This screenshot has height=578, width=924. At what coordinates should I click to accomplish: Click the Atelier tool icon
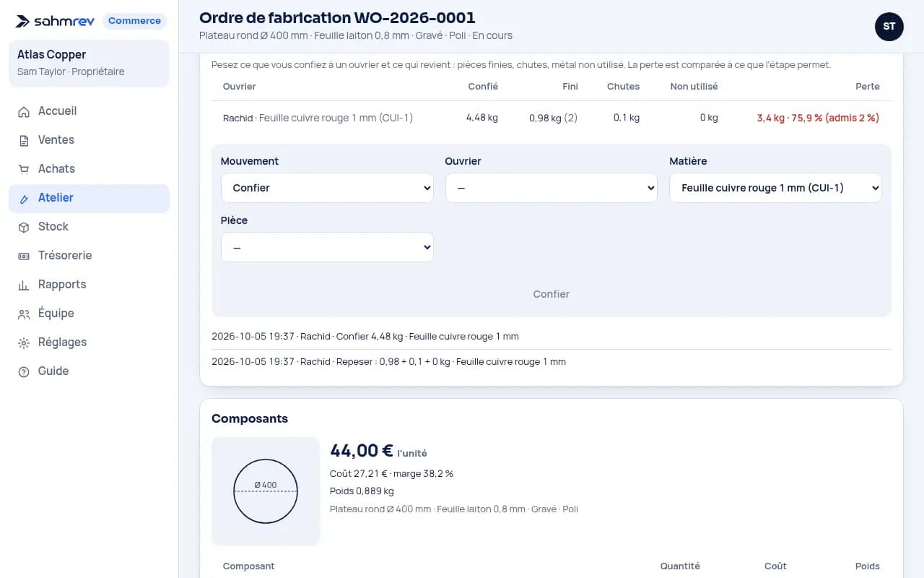click(x=24, y=198)
